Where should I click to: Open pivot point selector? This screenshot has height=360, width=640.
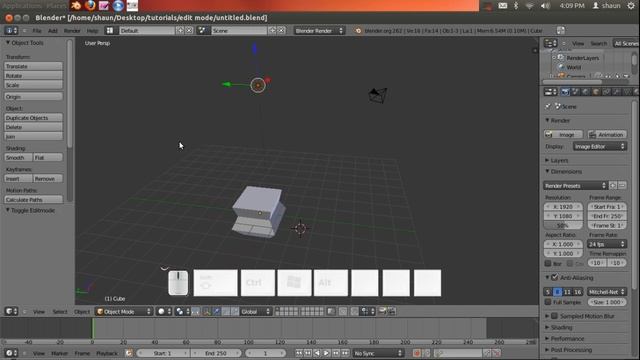pos(182,311)
